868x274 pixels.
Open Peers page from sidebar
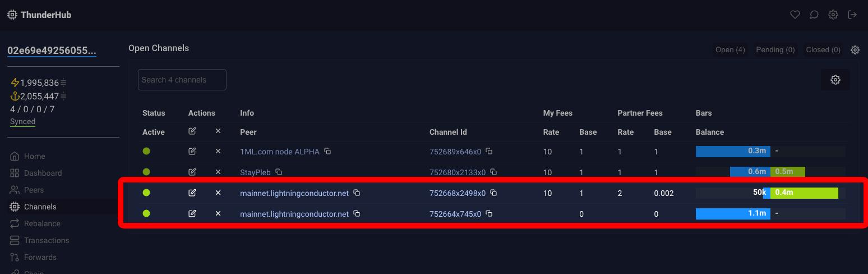(34, 190)
